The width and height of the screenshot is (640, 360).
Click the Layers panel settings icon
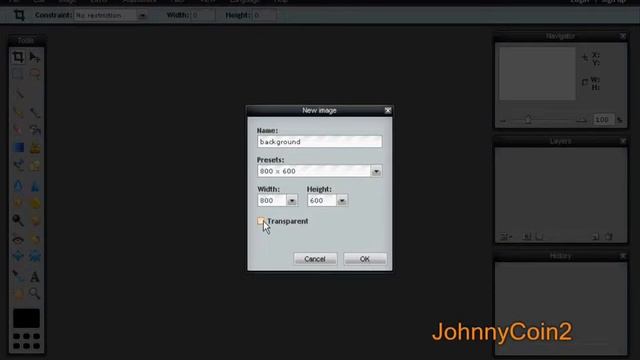(506, 236)
